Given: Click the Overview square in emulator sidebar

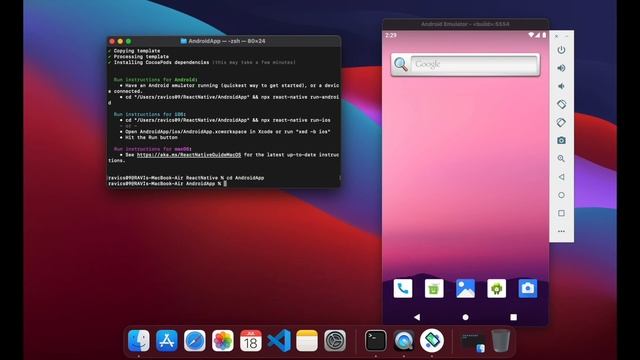Looking at the screenshot, I should (x=561, y=213).
